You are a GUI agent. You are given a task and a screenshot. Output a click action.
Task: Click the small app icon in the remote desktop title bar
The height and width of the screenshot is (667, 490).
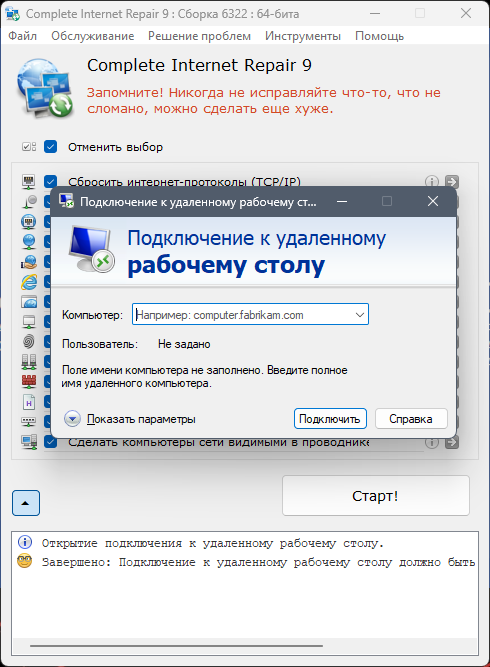(x=66, y=201)
